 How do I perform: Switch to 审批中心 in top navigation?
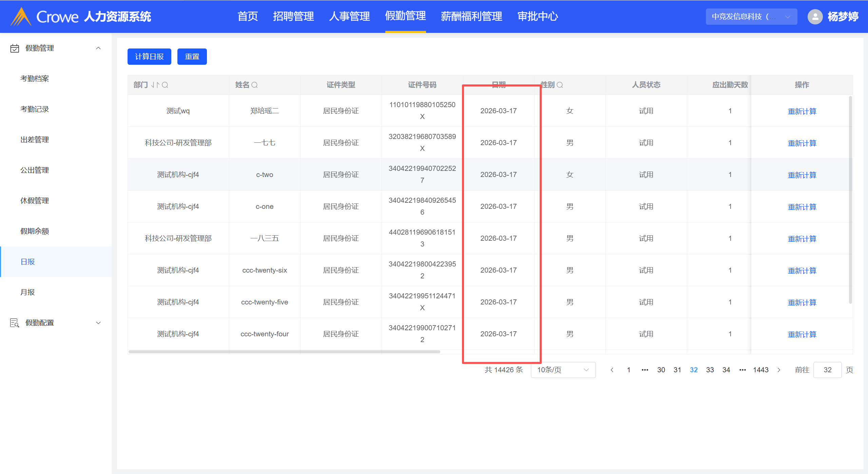pos(538,16)
